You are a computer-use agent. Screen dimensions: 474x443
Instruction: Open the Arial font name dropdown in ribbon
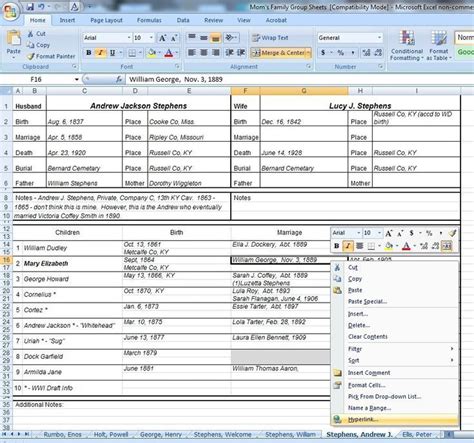(x=129, y=38)
